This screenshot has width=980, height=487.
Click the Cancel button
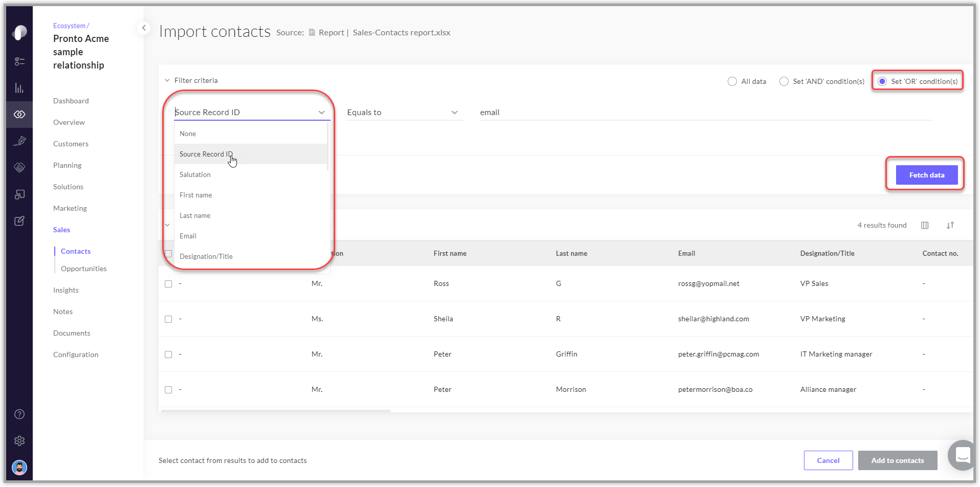(828, 460)
